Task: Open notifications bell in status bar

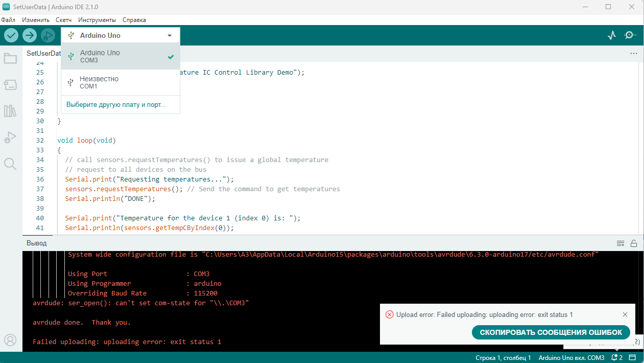Action: point(617,357)
